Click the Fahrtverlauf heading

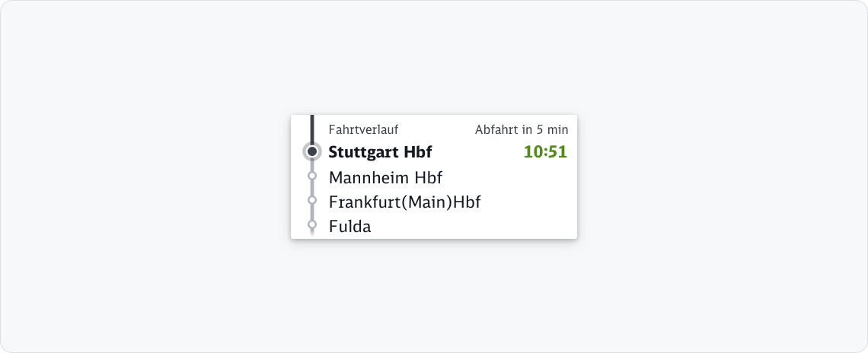coord(363,130)
